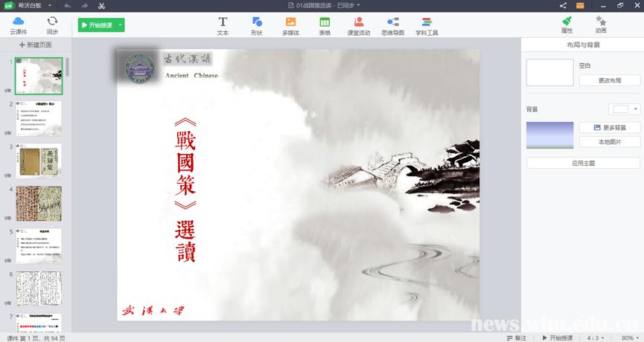Open the 4:3 aspect ratio dropdown
The height and width of the screenshot is (342, 644).
[596, 338]
